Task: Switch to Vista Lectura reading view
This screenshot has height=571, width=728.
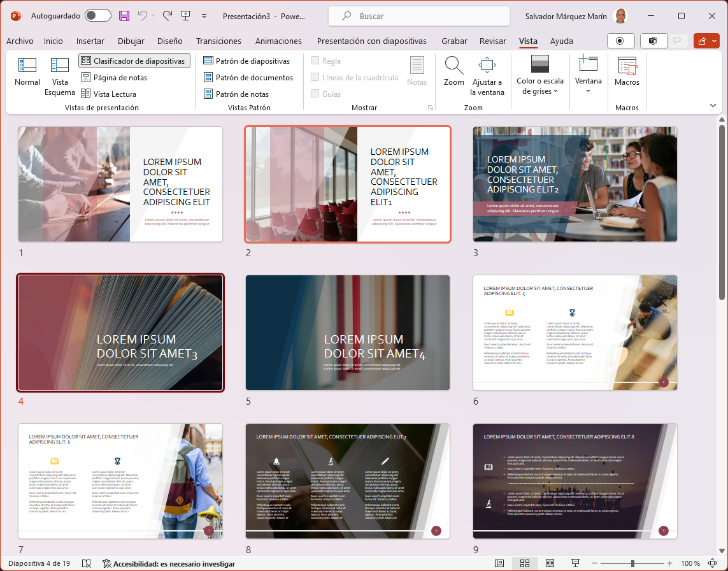Action: coord(109,94)
